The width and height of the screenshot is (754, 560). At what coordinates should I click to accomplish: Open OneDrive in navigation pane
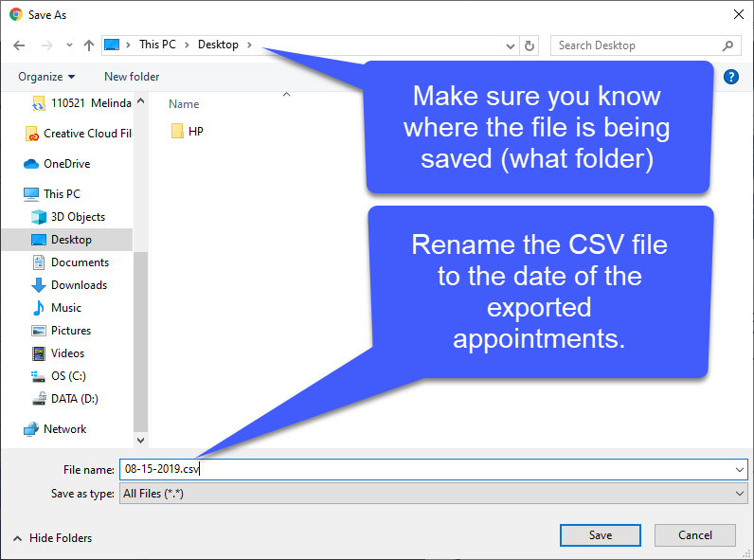pos(66,164)
